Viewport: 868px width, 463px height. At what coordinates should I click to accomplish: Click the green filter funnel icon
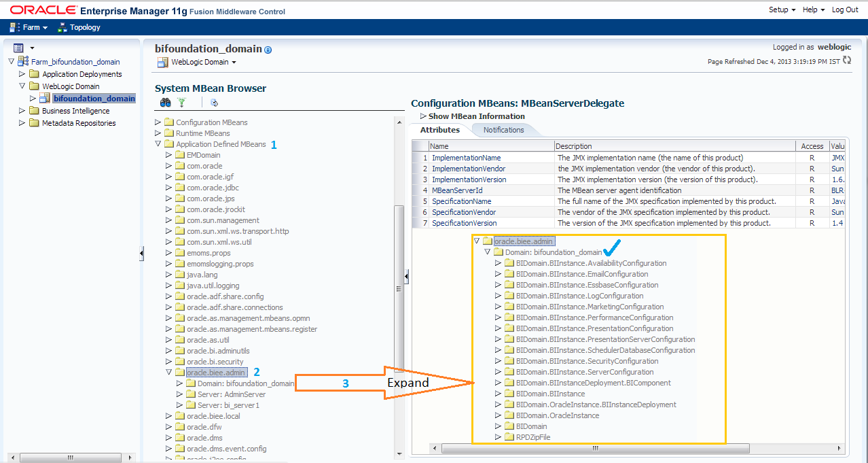[181, 103]
